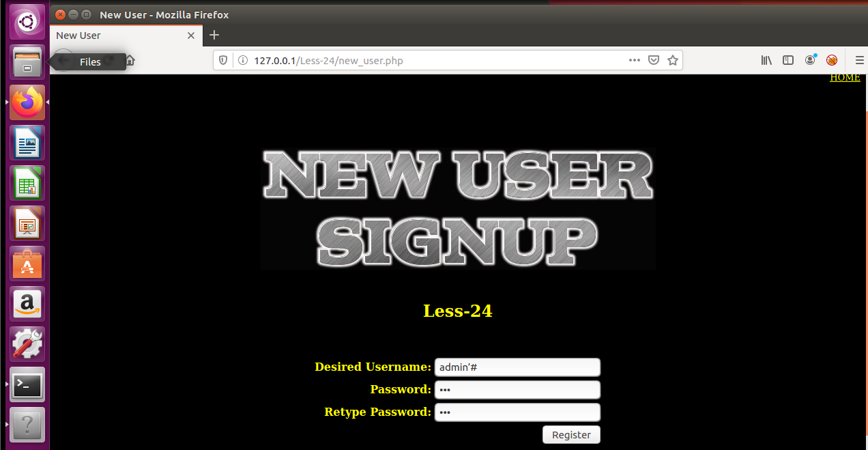Close the Firefox window
The height and width of the screenshot is (450, 868).
pos(61,14)
